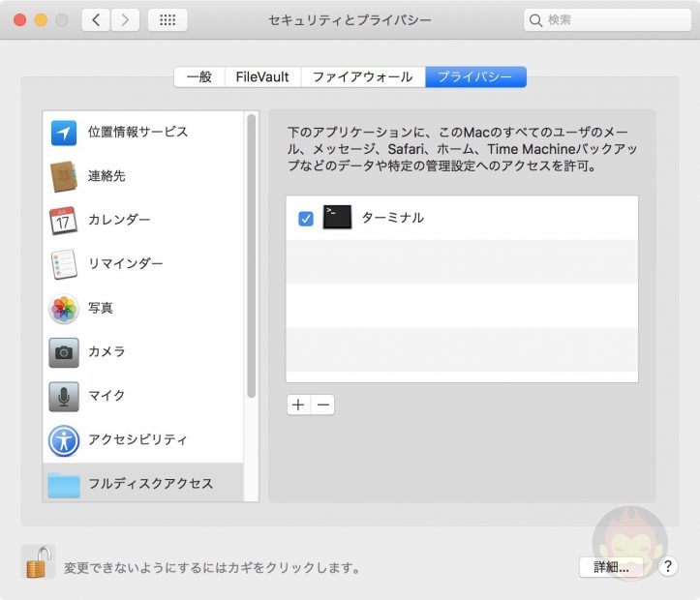Add an application with the plus button
700x600 pixels.
click(298, 405)
